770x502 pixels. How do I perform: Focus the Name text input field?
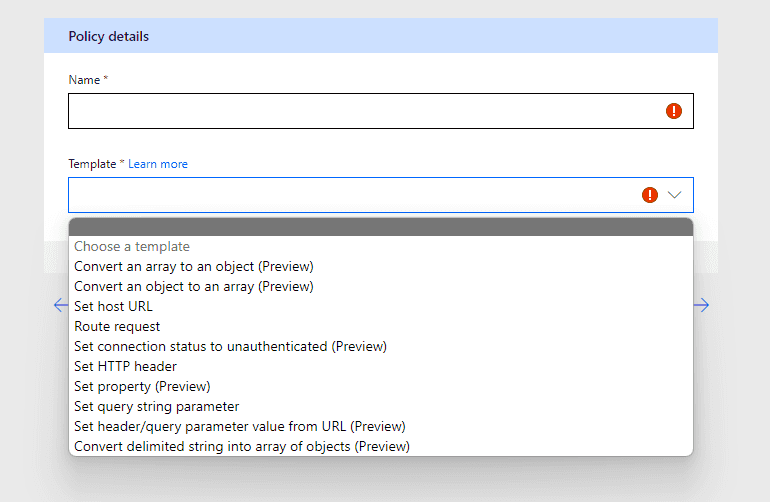[x=381, y=111]
